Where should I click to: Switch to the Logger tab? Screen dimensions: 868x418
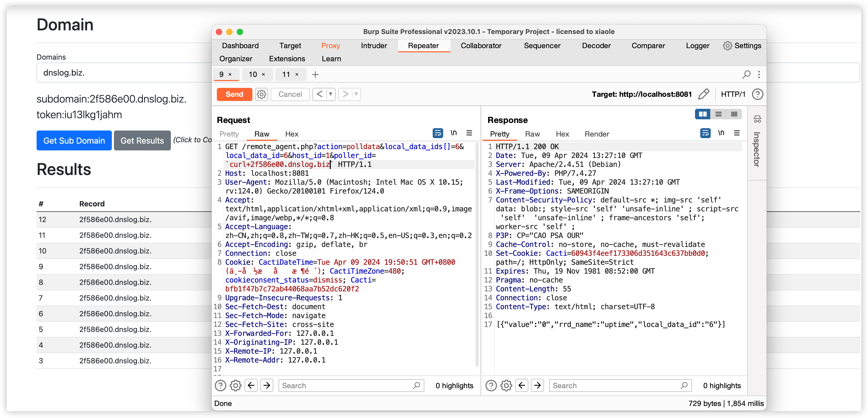pos(697,46)
